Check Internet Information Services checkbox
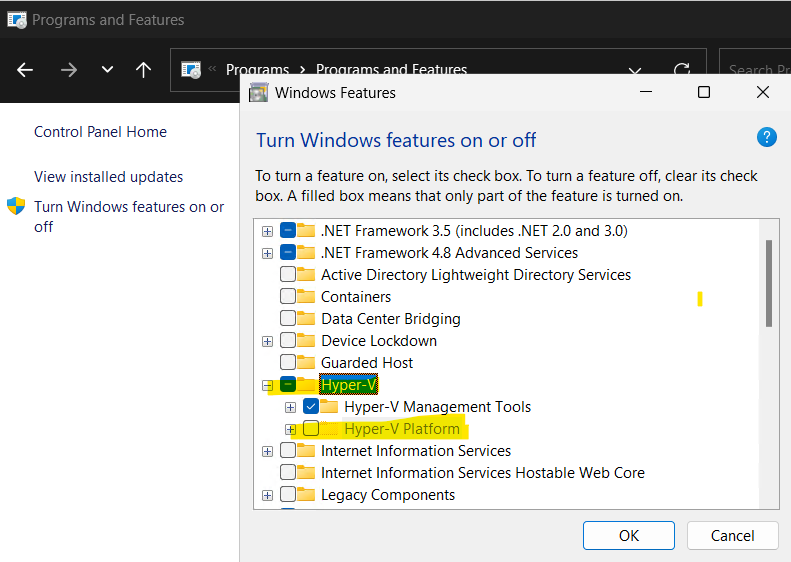This screenshot has height=562, width=791. tap(288, 451)
